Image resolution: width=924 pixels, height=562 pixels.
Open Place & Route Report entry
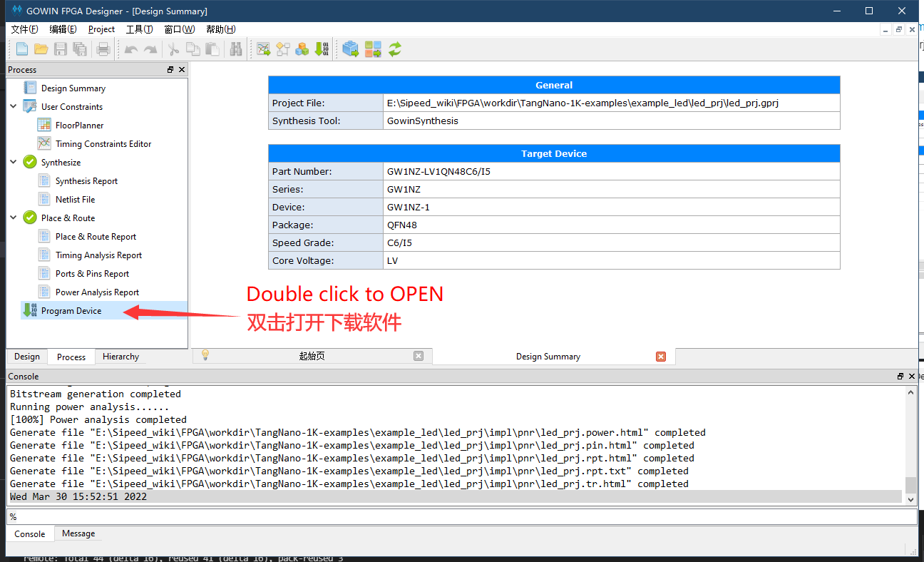tap(96, 237)
